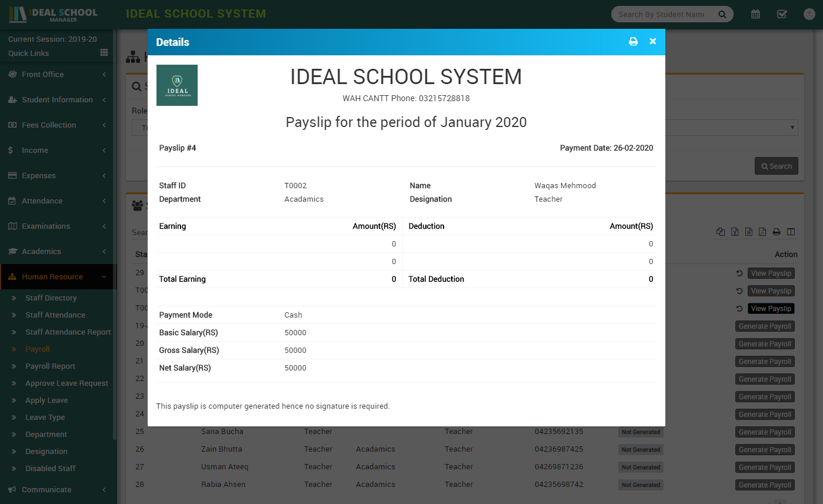
Task: Click the Department value 'Acadamics' in the payslip
Action: coord(304,199)
